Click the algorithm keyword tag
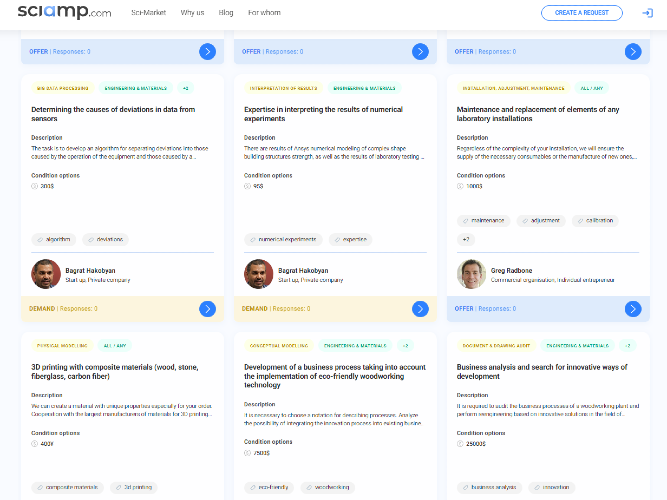 [x=54, y=240]
